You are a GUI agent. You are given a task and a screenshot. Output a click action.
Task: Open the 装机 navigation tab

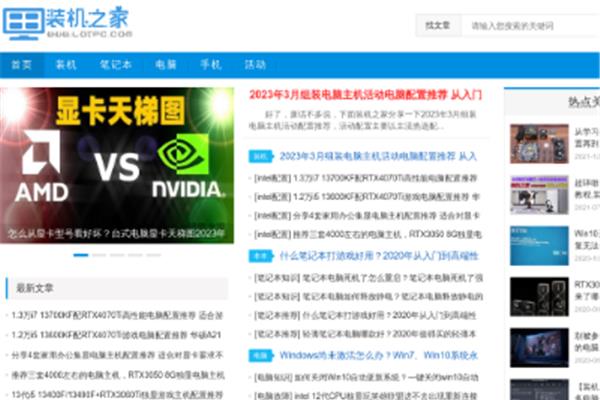(66, 65)
